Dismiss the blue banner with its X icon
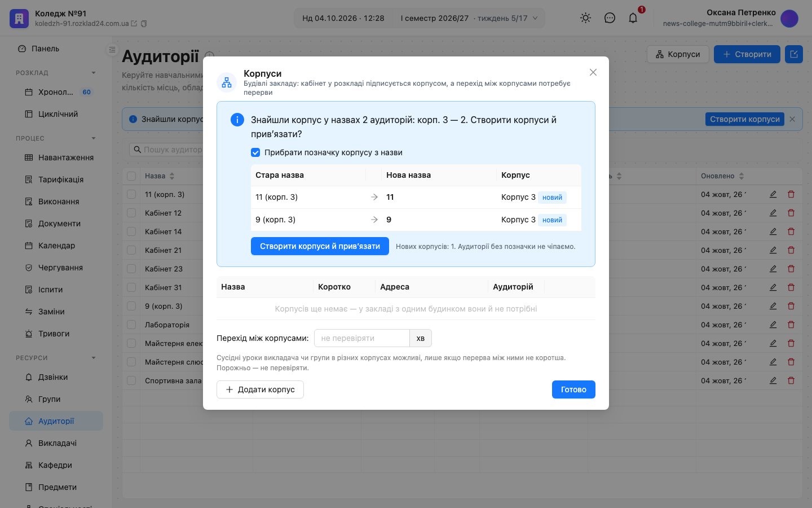 (x=792, y=119)
